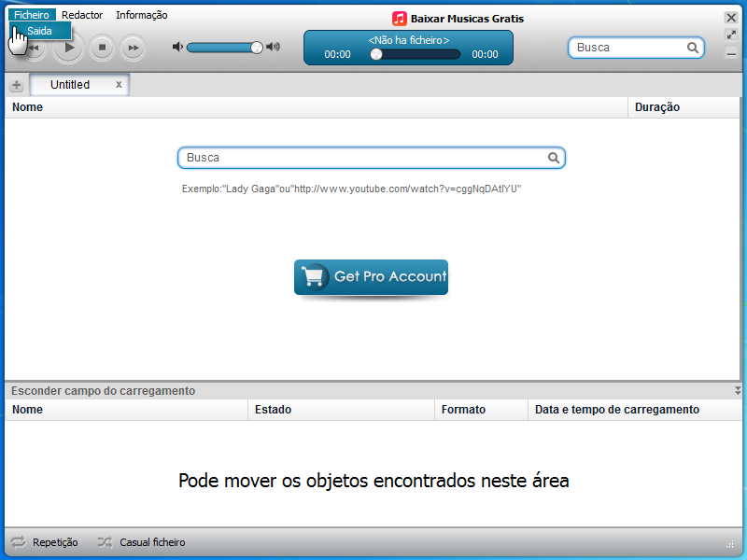Open the Redactor menu
747x560 pixels.
click(x=82, y=14)
